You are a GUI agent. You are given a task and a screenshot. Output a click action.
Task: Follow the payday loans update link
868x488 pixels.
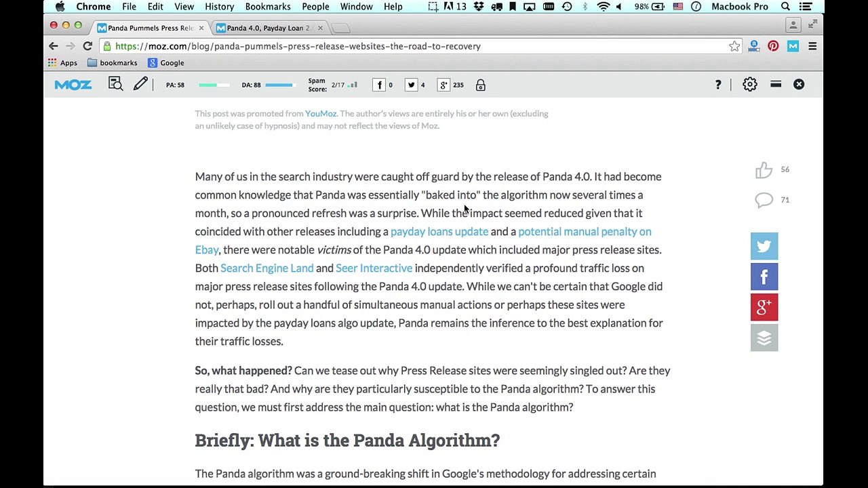[x=439, y=231]
